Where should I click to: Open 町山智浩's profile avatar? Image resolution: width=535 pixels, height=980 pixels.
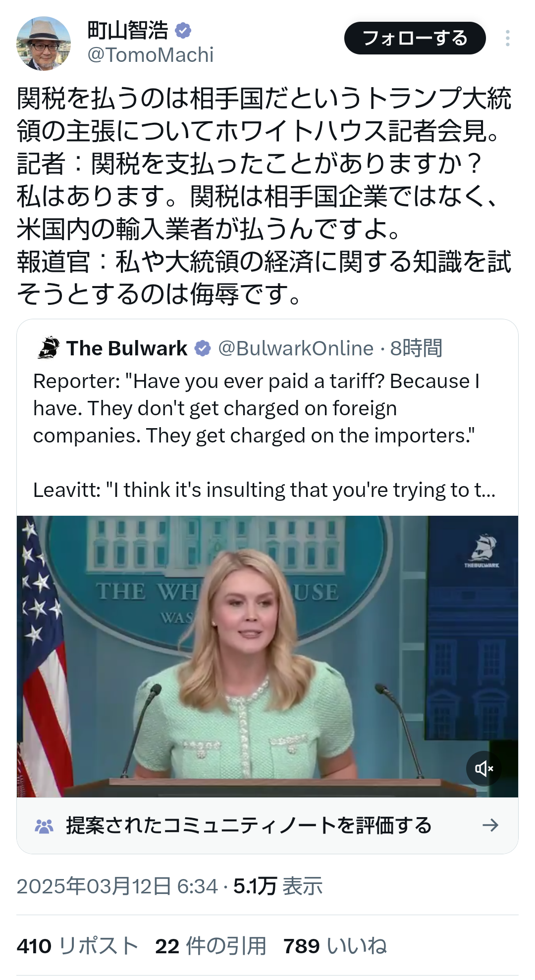point(44,44)
